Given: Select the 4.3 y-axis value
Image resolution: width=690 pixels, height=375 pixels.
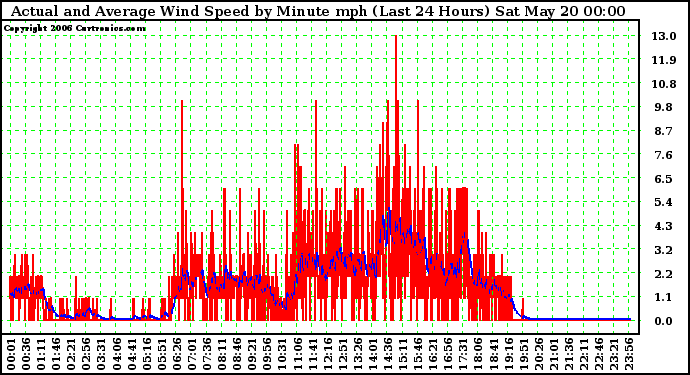Looking at the screenshot, I should coord(664,226).
